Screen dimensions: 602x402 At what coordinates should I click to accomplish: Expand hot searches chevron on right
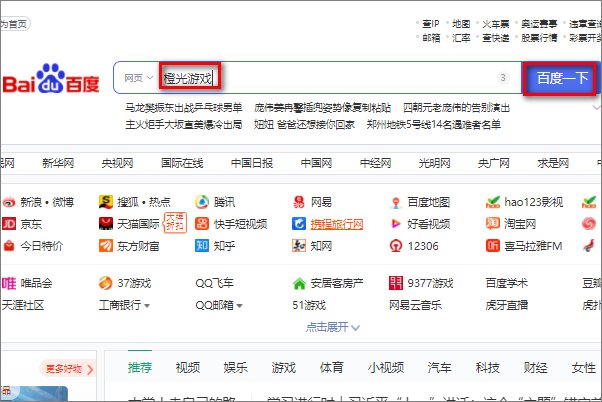point(596,108)
